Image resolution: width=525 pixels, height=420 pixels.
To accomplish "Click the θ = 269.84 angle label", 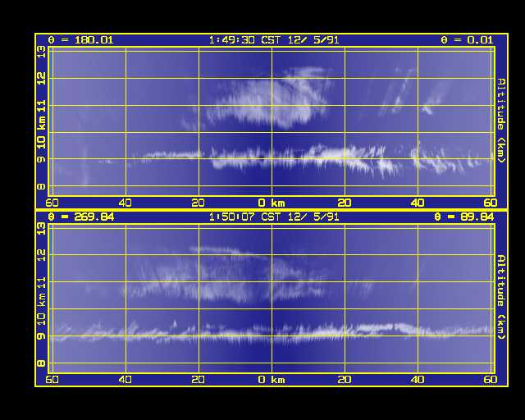I will (x=80, y=217).
